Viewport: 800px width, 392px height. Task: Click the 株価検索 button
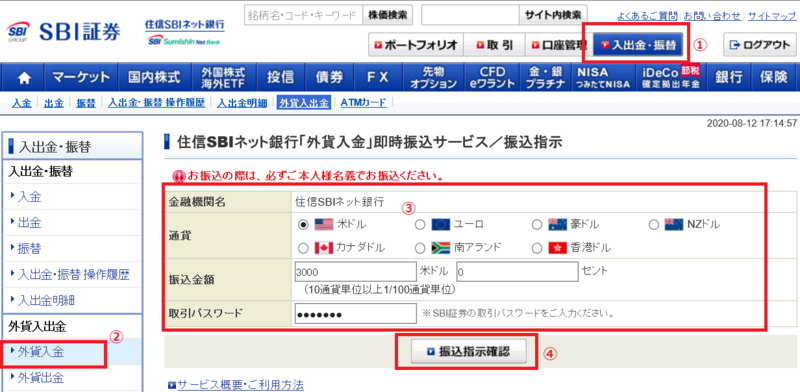click(388, 15)
